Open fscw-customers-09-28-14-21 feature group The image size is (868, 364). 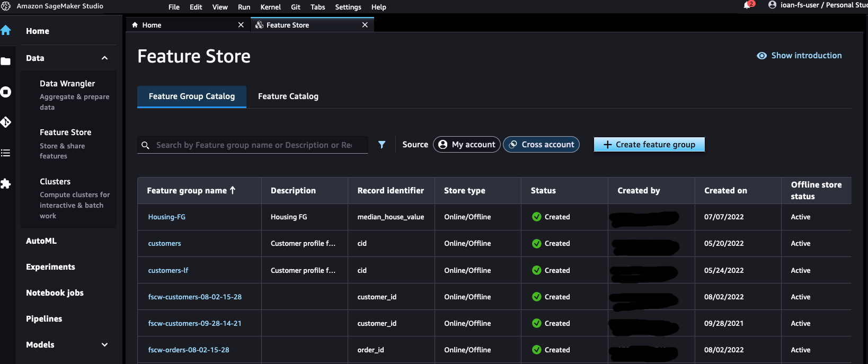(x=194, y=324)
